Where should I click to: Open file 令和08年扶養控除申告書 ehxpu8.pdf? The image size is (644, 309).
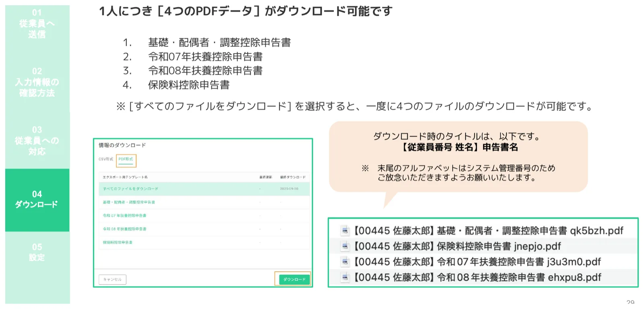click(477, 277)
